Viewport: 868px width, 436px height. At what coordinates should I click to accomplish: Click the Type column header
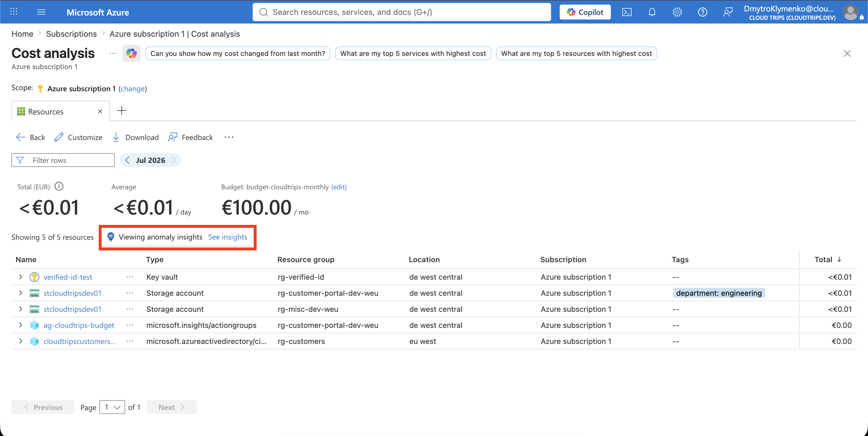[155, 259]
